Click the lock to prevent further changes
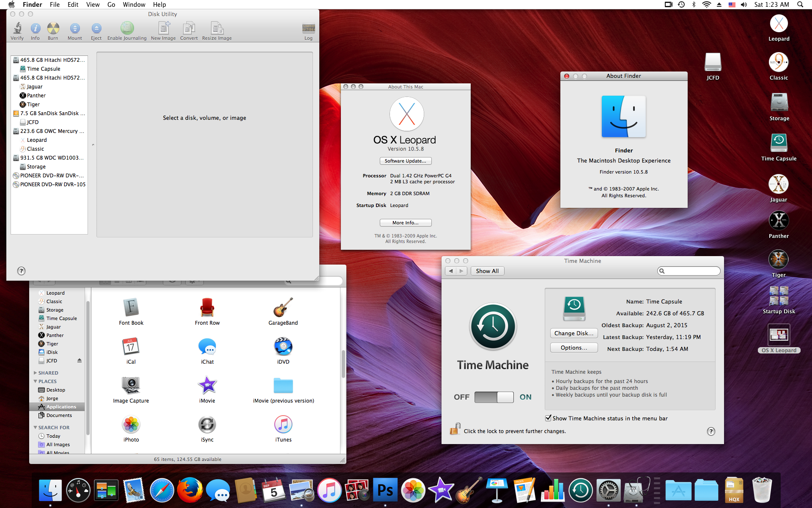The width and height of the screenshot is (812, 508). 455,429
